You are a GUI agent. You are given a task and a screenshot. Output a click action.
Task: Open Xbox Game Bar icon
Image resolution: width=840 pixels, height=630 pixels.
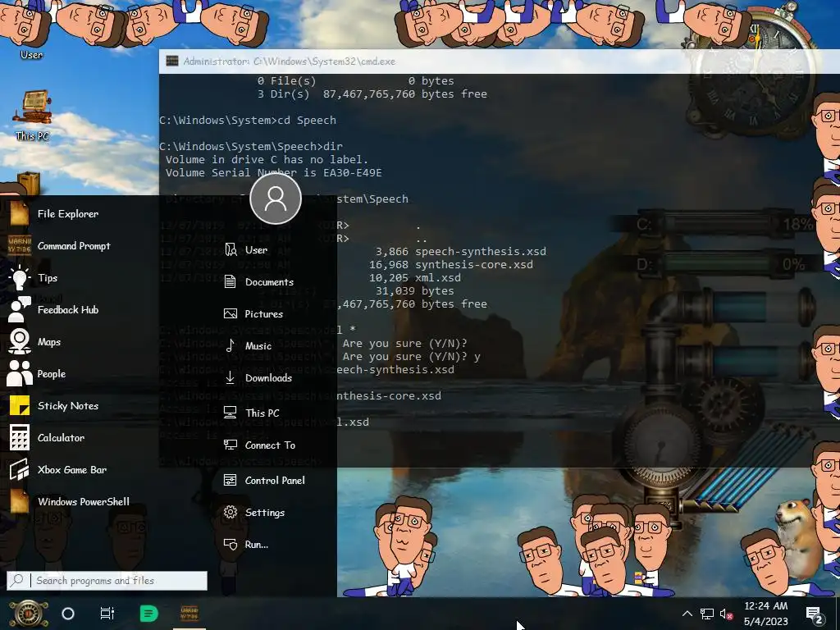(20, 470)
